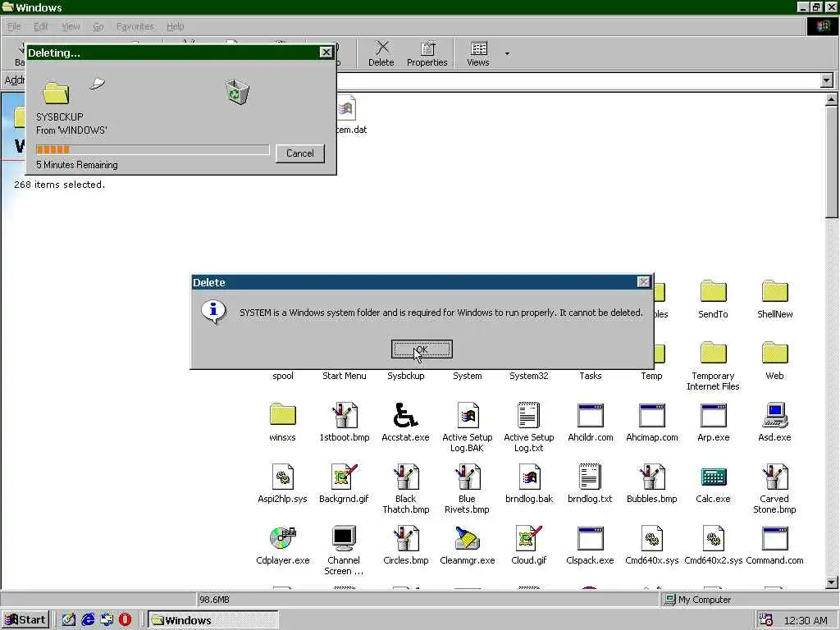The image size is (840, 630).
Task: Select the SendTo folder icon
Action: click(x=713, y=291)
